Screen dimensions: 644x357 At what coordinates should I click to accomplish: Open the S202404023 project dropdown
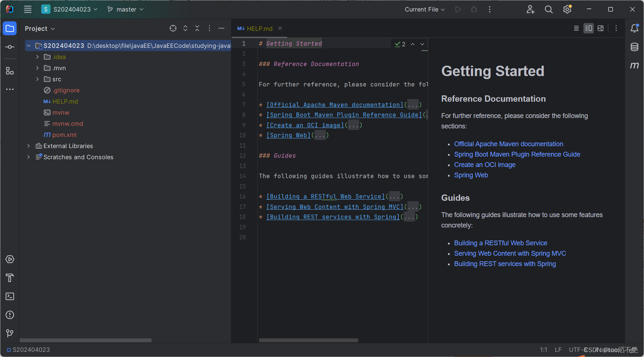tap(70, 9)
